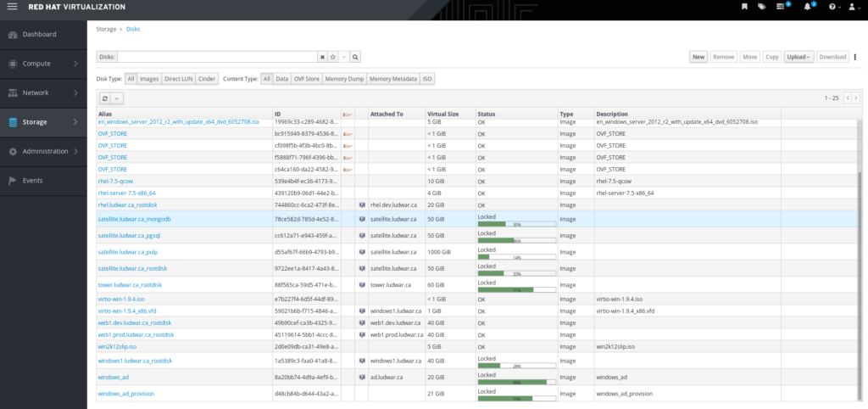Set Disk Type filter to Direct LUN

(x=179, y=79)
